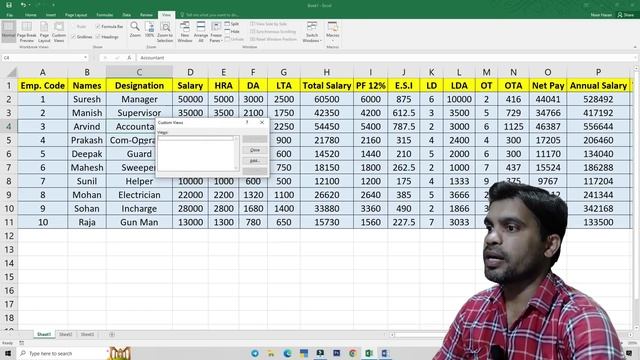
Task: Click the Windows taskbar search box
Action: click(61, 353)
